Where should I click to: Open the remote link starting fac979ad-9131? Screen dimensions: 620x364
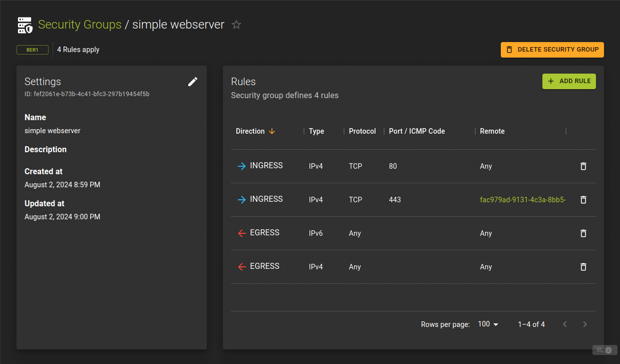[523, 199]
